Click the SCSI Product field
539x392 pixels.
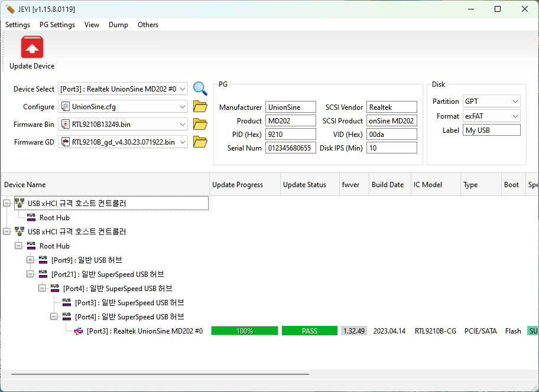391,121
